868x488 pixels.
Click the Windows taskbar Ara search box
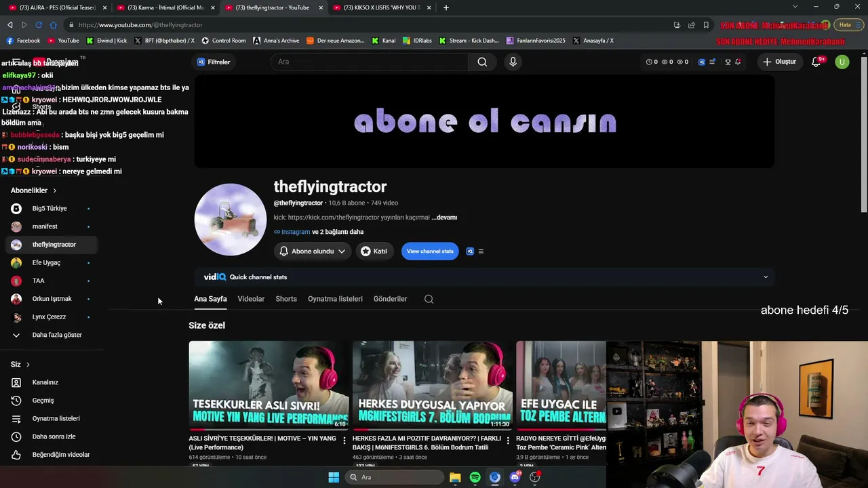click(x=395, y=477)
